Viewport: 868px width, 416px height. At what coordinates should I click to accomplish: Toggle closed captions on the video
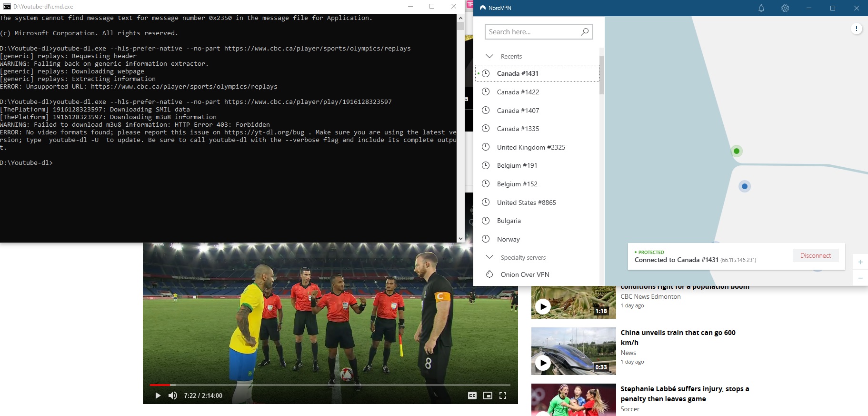click(x=472, y=396)
